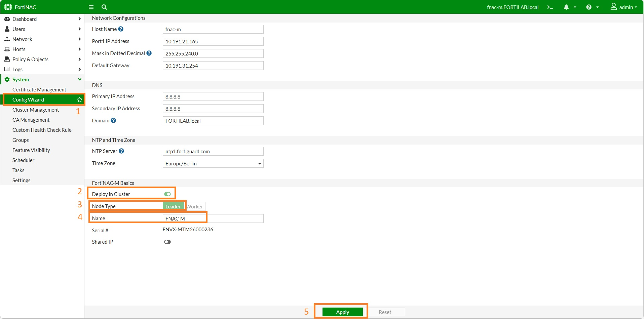Click the System gear icon
Image resolution: width=644 pixels, height=319 pixels.
point(7,80)
